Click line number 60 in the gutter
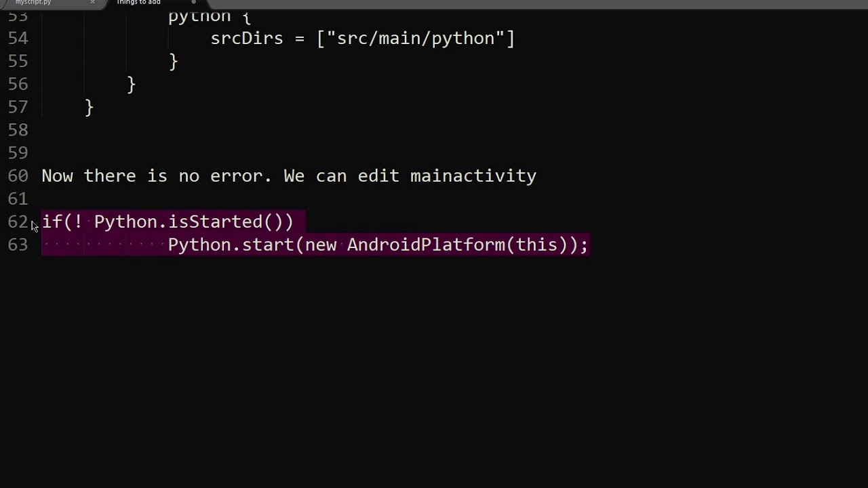 pyautogui.click(x=18, y=176)
